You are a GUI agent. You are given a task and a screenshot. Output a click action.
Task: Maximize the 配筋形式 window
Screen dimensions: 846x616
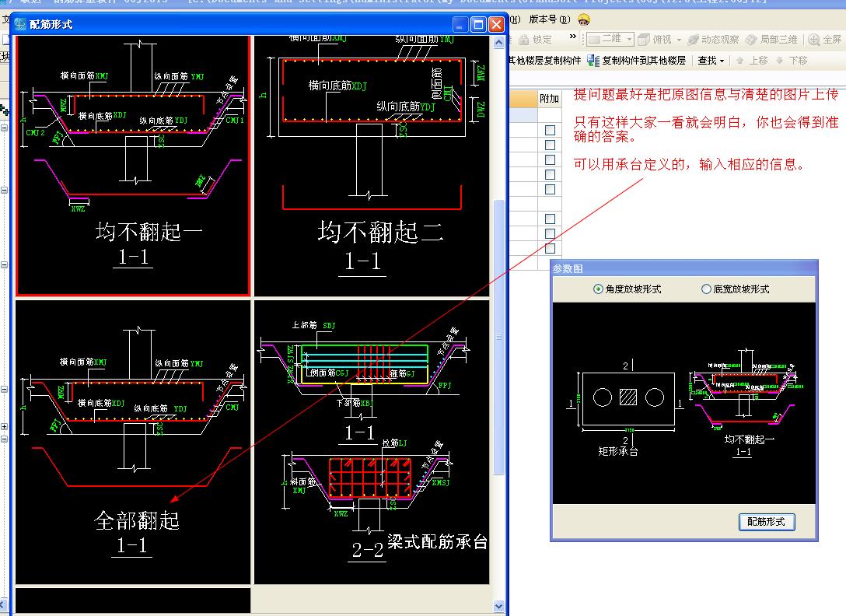click(x=478, y=24)
